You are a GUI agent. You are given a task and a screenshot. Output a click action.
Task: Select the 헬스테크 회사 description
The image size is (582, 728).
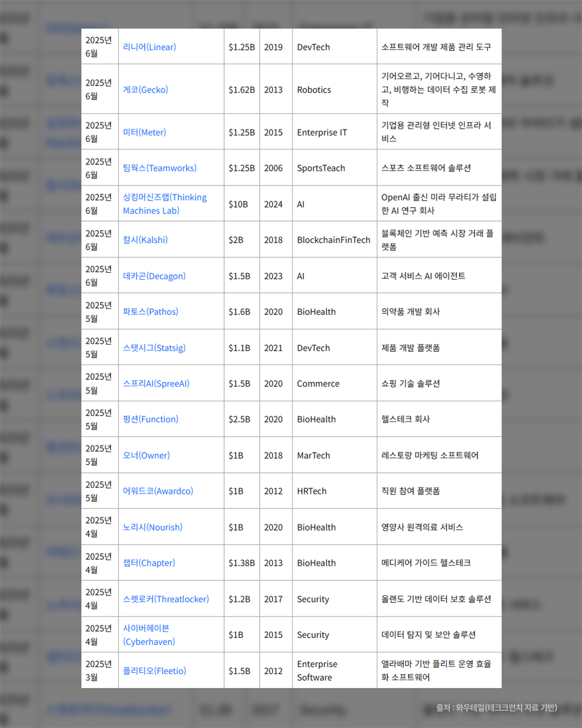click(405, 419)
